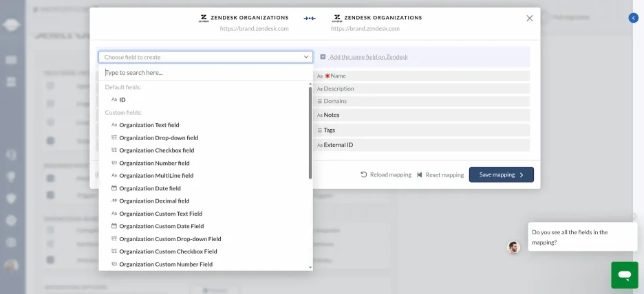This screenshot has width=644, height=294.
Task: Click the source https://brand.zendesk.com URL
Action: click(x=255, y=29)
